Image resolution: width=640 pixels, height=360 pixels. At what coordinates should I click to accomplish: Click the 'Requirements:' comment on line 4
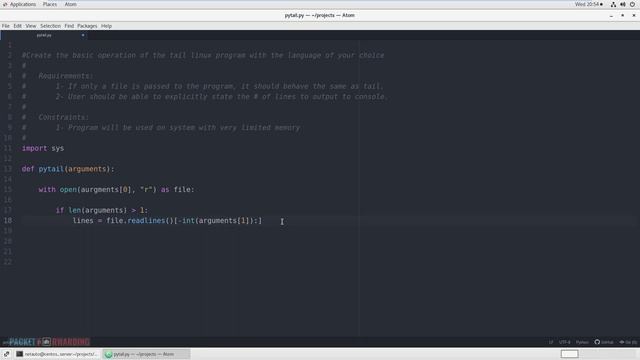[66, 76]
